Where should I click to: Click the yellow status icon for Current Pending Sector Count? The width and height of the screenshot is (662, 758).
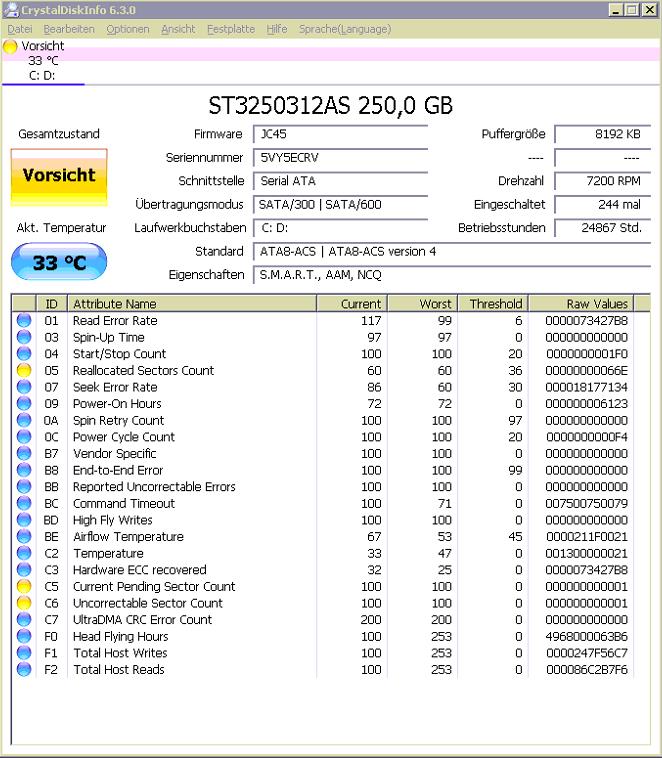click(24, 586)
